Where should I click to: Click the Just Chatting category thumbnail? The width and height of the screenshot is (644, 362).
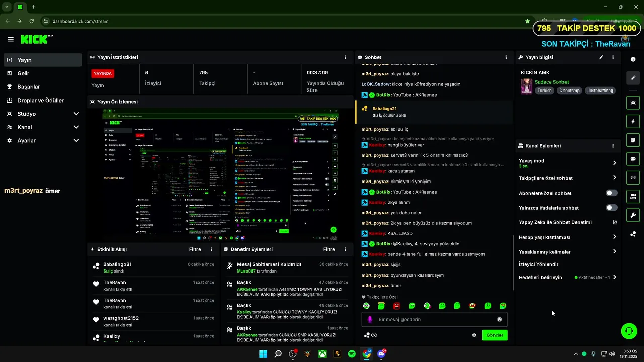coord(526,86)
